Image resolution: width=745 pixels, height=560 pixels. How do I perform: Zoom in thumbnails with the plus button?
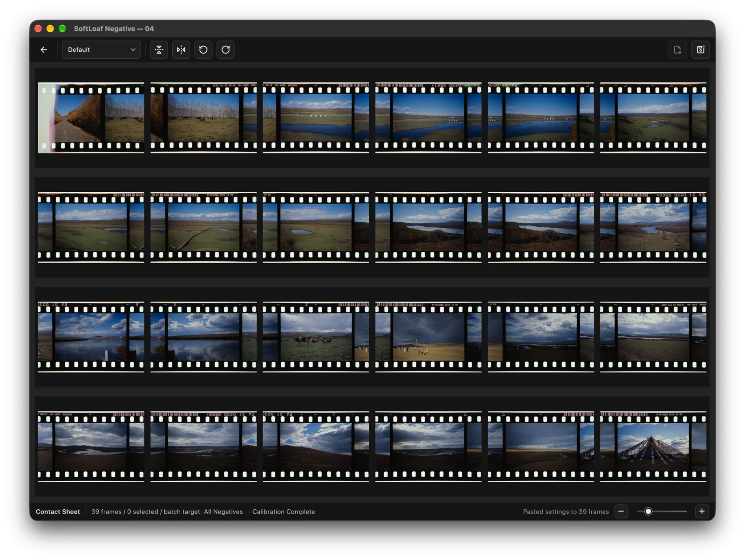[x=702, y=511]
